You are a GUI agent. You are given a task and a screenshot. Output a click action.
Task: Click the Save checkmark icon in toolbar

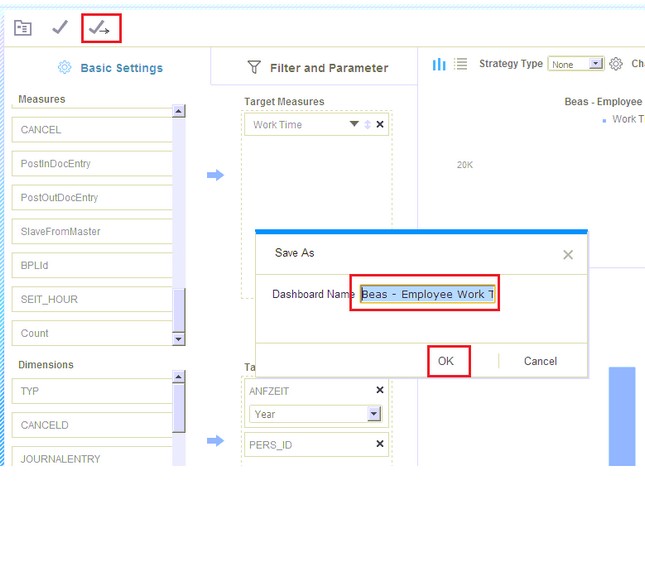(x=60, y=28)
